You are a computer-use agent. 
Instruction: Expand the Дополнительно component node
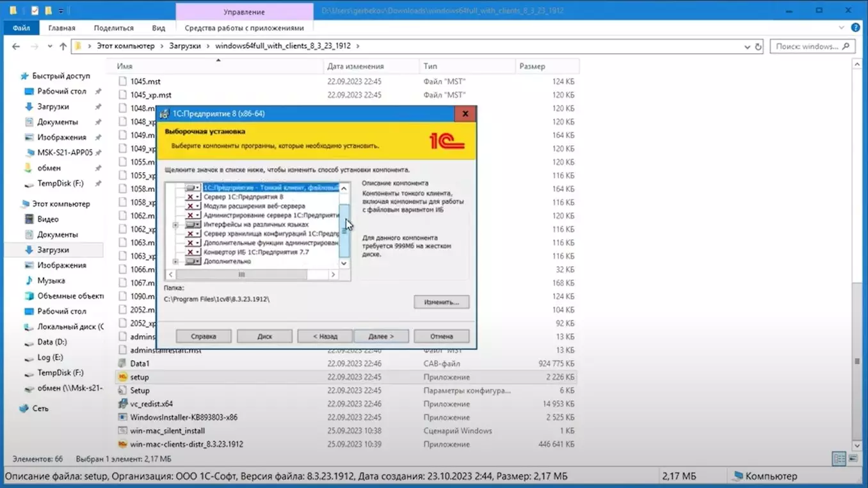pyautogui.click(x=175, y=262)
